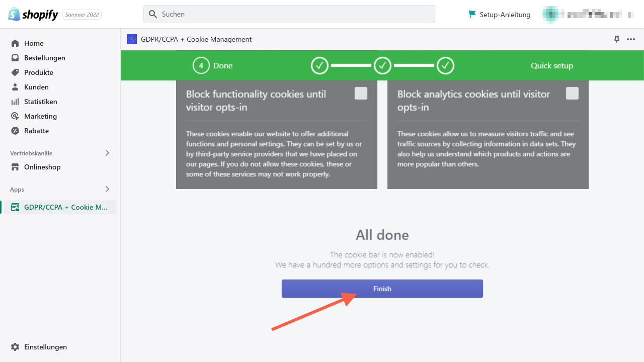Image resolution: width=644 pixels, height=362 pixels.
Task: Click the Marketing target icon
Action: click(15, 116)
